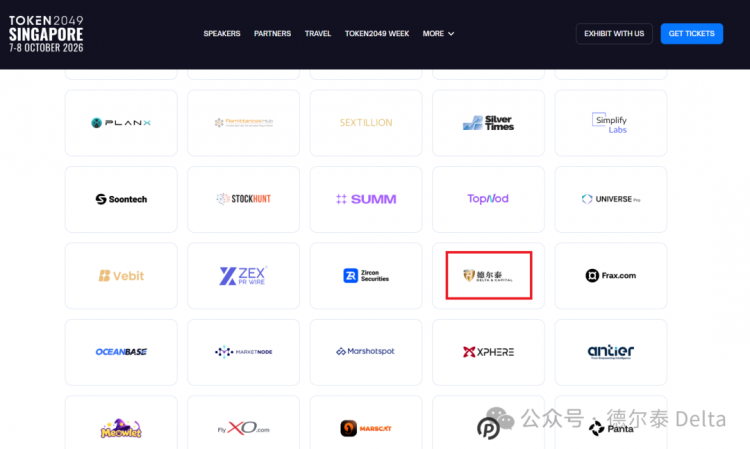The height and width of the screenshot is (449, 750).
Task: Open the MarketNode partner logo card
Action: click(243, 352)
